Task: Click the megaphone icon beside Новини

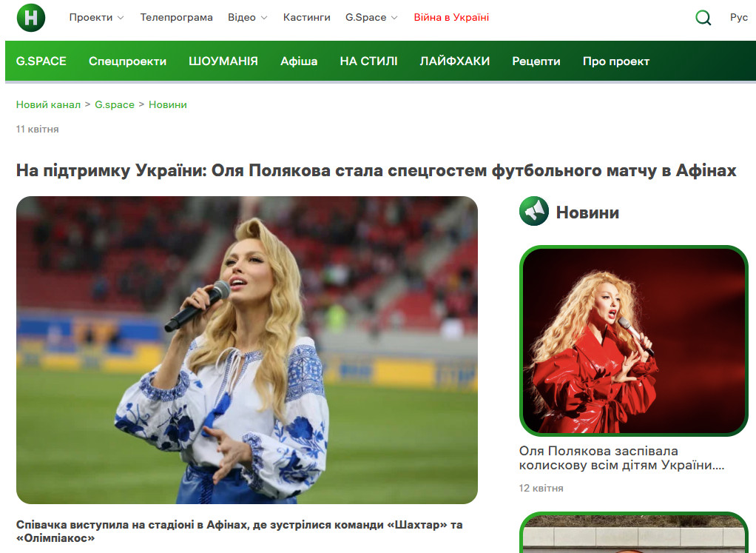Action: pos(533,212)
